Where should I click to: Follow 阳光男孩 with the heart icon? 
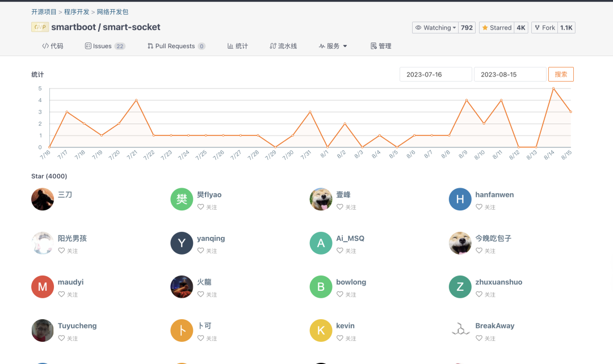click(61, 251)
